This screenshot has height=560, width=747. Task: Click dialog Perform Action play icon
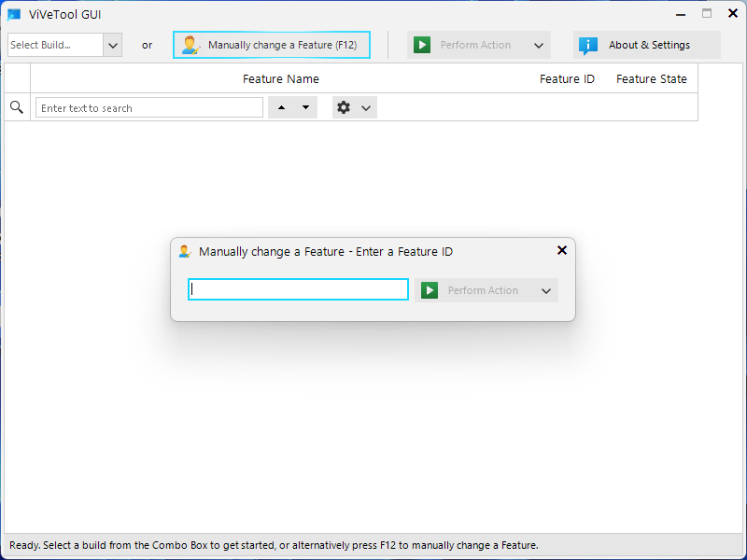click(430, 290)
